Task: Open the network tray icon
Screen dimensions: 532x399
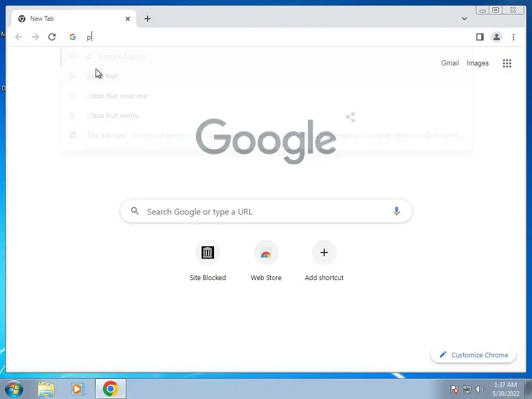Action: coord(467,389)
